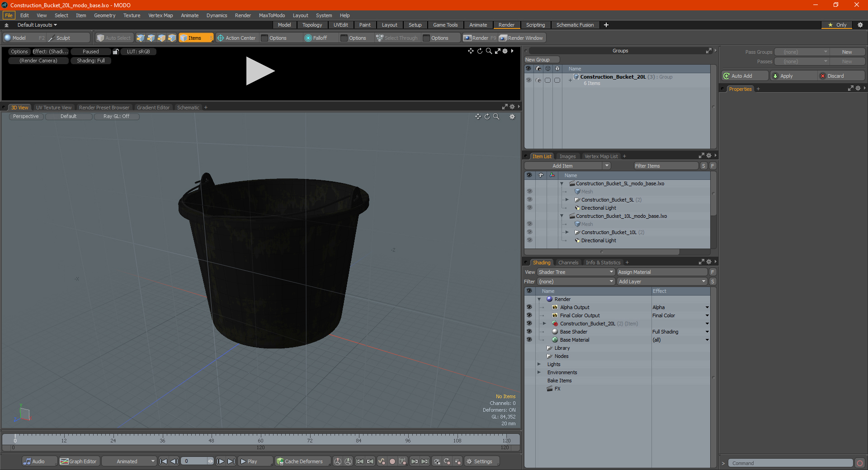Switch to the Topology layout tab
Viewport: 868px width, 470px height.
[x=312, y=25]
